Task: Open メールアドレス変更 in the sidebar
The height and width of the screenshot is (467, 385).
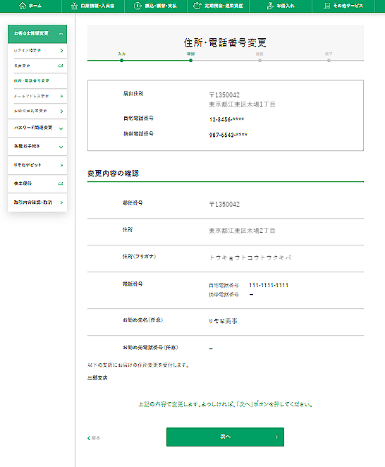Action: click(x=37, y=96)
